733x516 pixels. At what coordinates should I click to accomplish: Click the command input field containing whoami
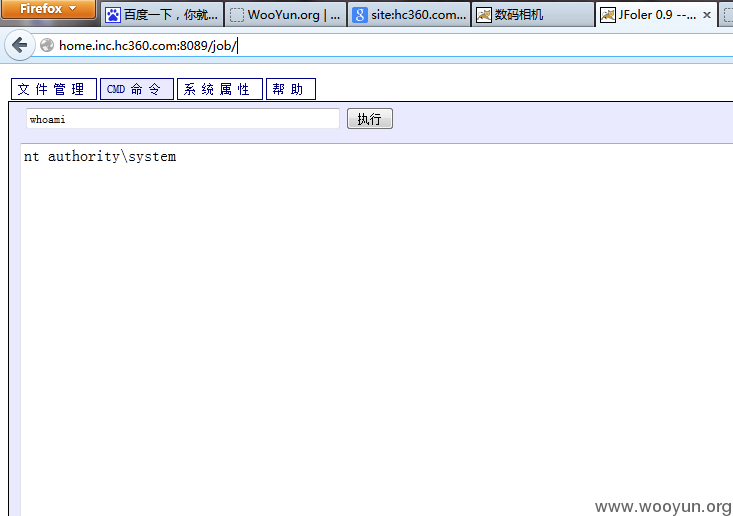[183, 119]
